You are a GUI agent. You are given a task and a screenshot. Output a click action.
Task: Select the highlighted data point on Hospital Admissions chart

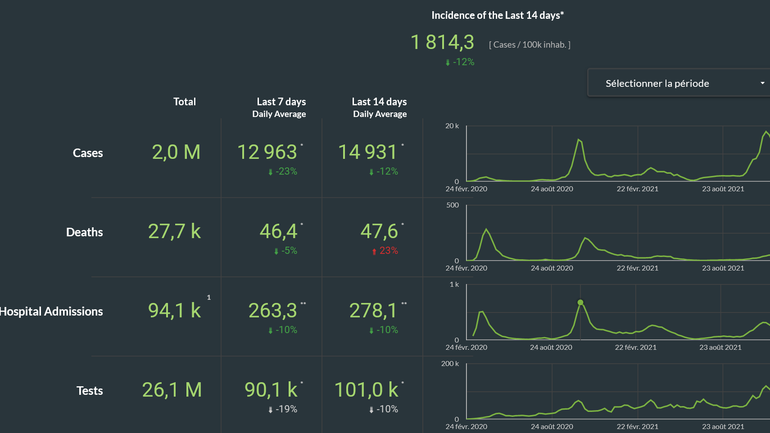click(x=580, y=302)
